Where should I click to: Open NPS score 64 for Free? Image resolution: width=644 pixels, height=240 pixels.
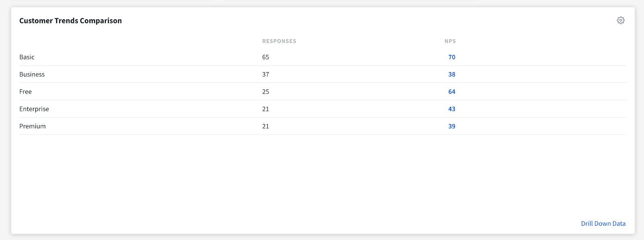[x=452, y=92]
